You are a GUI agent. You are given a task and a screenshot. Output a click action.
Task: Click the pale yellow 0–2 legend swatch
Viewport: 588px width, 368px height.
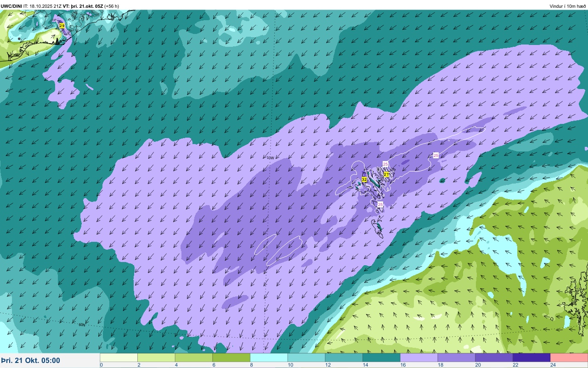click(x=119, y=358)
